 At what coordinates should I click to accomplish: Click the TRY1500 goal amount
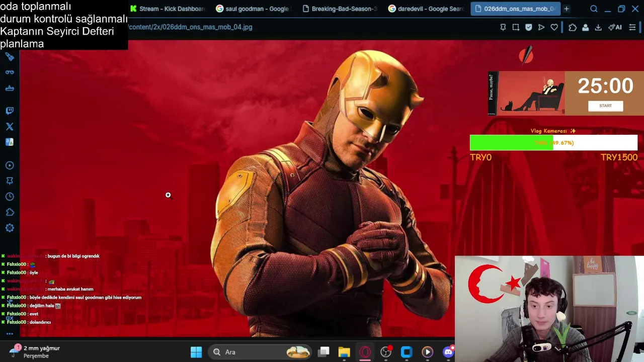(x=619, y=157)
